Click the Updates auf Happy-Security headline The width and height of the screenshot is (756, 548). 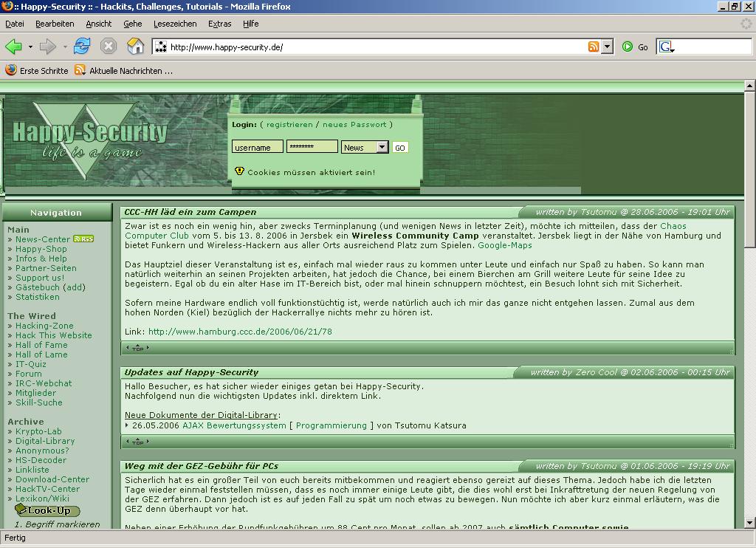191,372
